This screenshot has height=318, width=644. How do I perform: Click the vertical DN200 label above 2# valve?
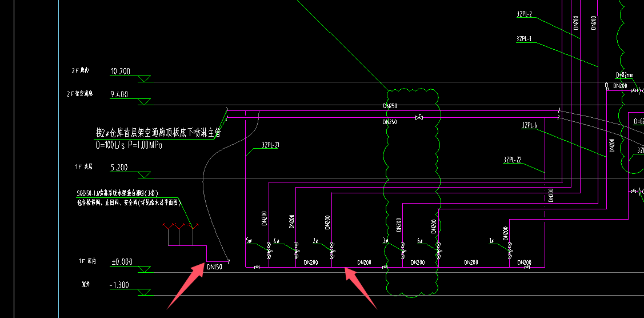(328, 222)
